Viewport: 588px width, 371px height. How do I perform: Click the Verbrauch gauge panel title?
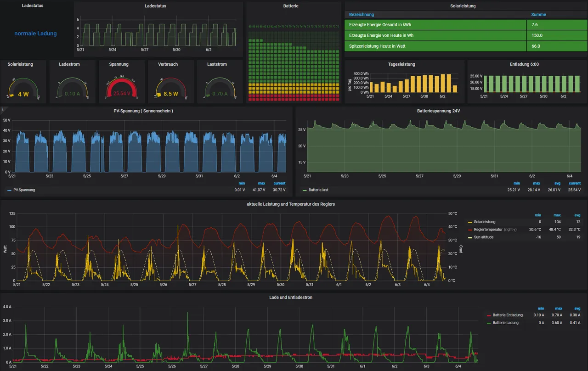168,64
